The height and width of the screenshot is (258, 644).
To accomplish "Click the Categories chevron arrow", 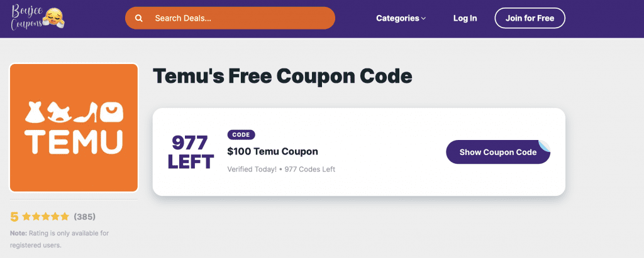I will coord(423,18).
